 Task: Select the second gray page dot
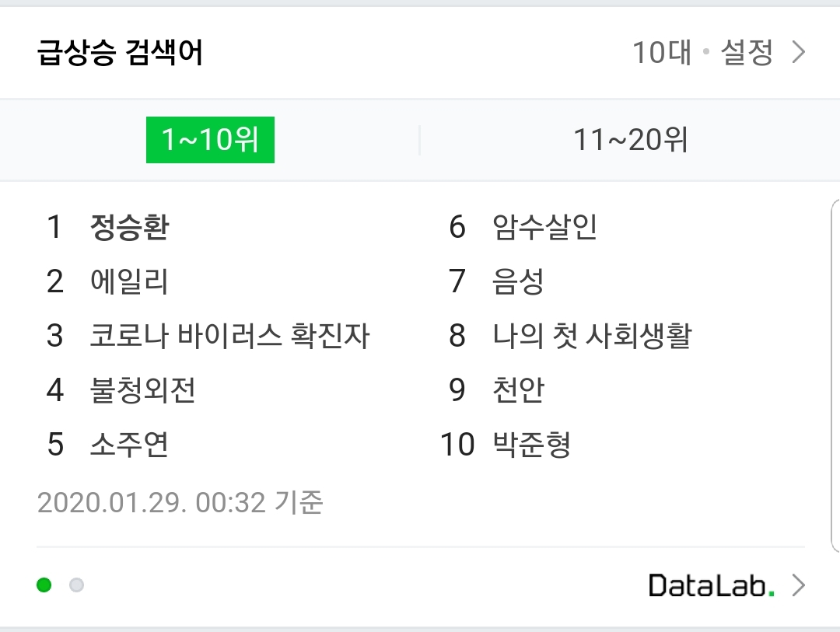[x=76, y=585]
